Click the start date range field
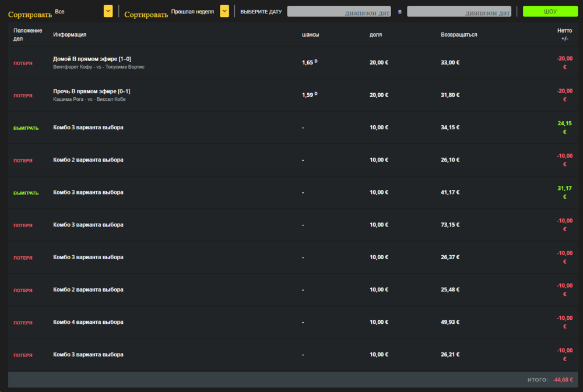583x392 pixels. [339, 12]
